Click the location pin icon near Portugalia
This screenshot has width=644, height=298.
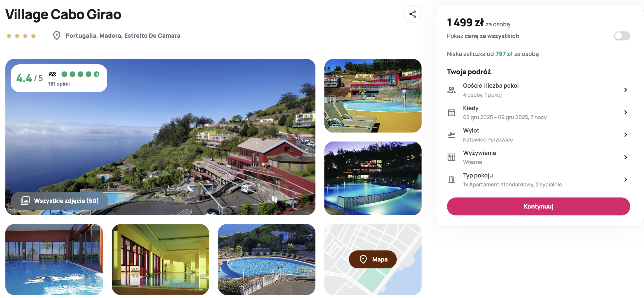pos(57,36)
